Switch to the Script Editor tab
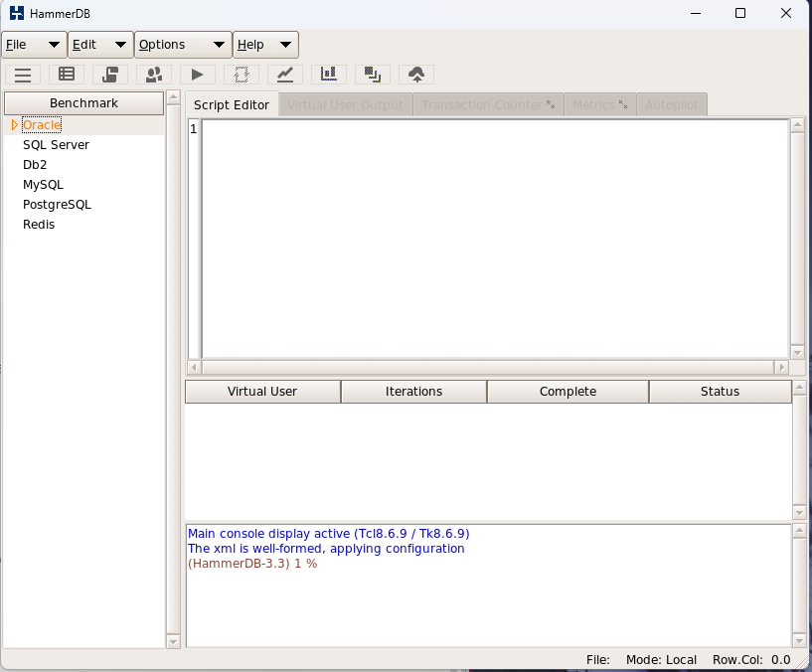This screenshot has width=812, height=672. tap(232, 103)
